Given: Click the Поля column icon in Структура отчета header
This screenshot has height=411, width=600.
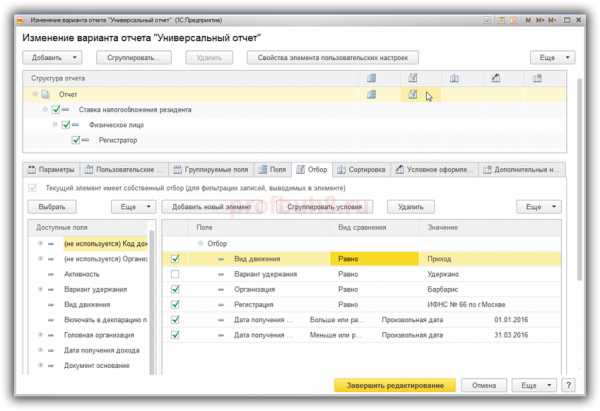Looking at the screenshot, I should (x=371, y=78).
